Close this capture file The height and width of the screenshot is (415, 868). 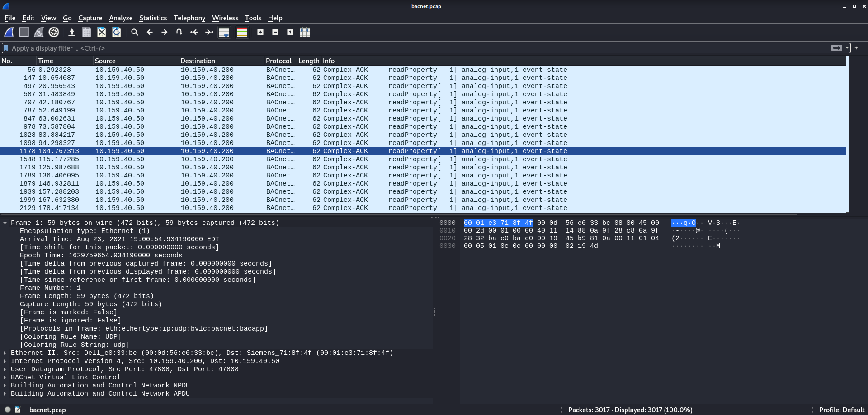pyautogui.click(x=102, y=32)
